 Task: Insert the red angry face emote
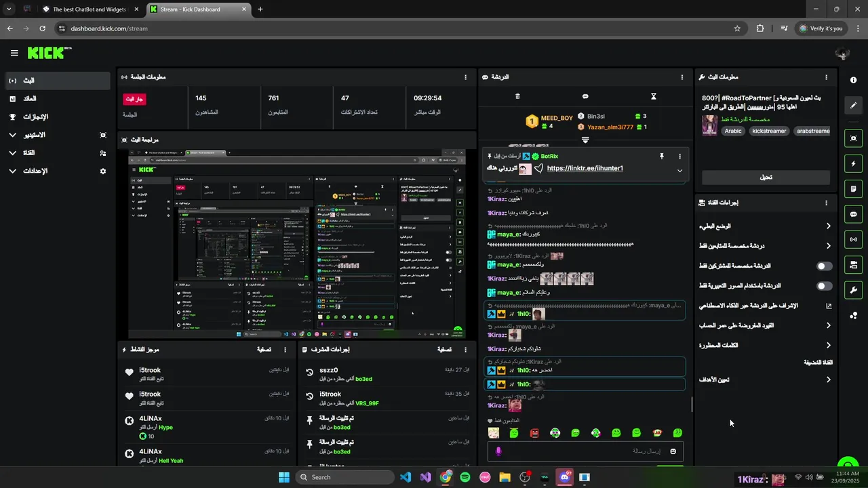[534, 432]
